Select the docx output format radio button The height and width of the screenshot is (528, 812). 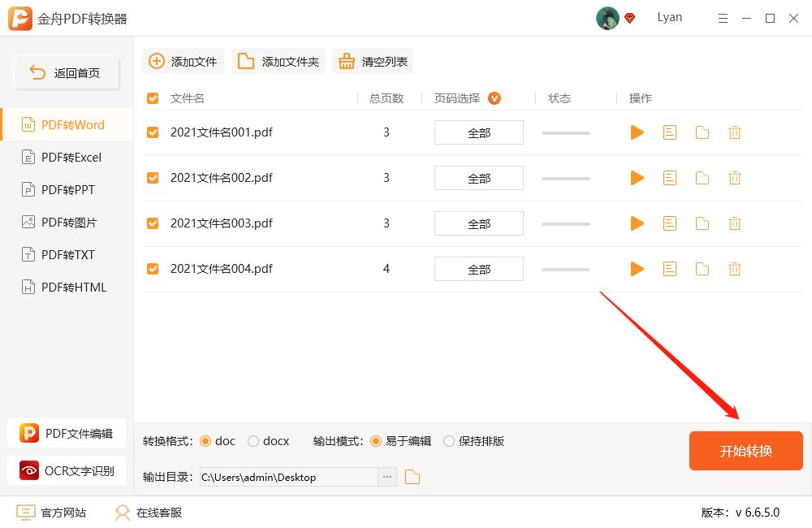pos(252,441)
